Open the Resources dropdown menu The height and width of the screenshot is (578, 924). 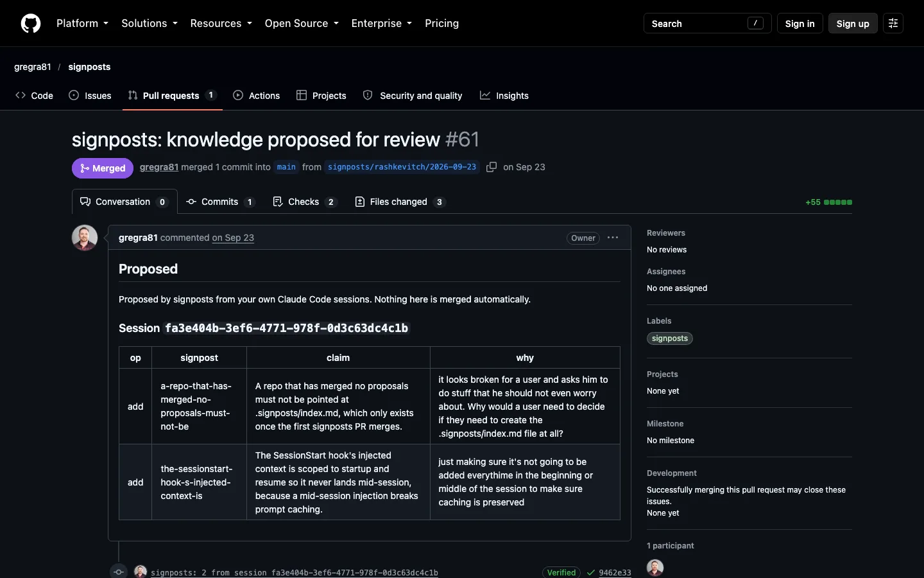pyautogui.click(x=221, y=23)
